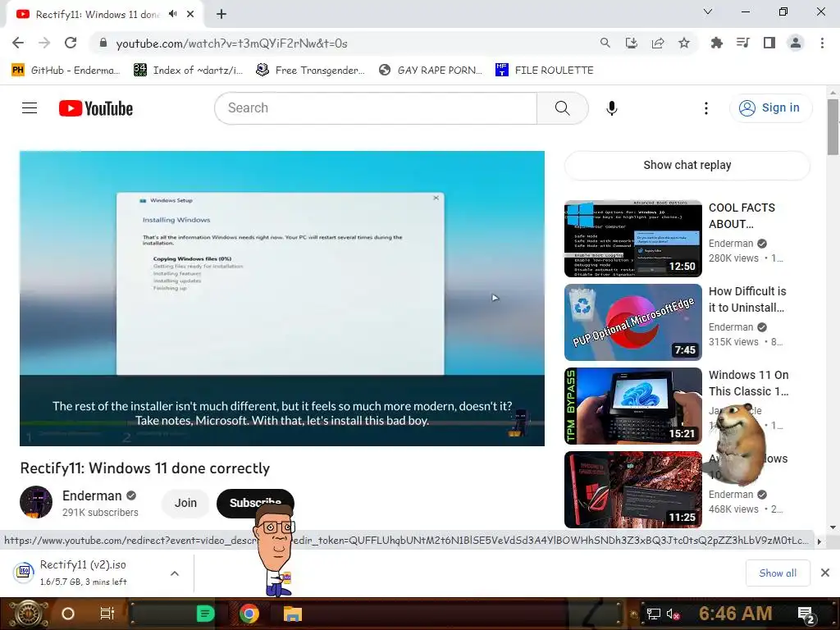840x630 pixels.
Task: Open Enderman's channel avatar
Action: point(36,502)
